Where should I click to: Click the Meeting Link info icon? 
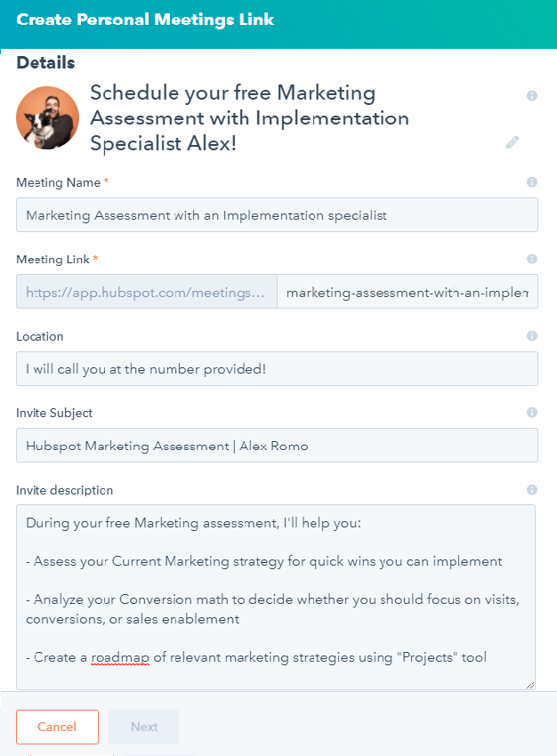pyautogui.click(x=532, y=259)
